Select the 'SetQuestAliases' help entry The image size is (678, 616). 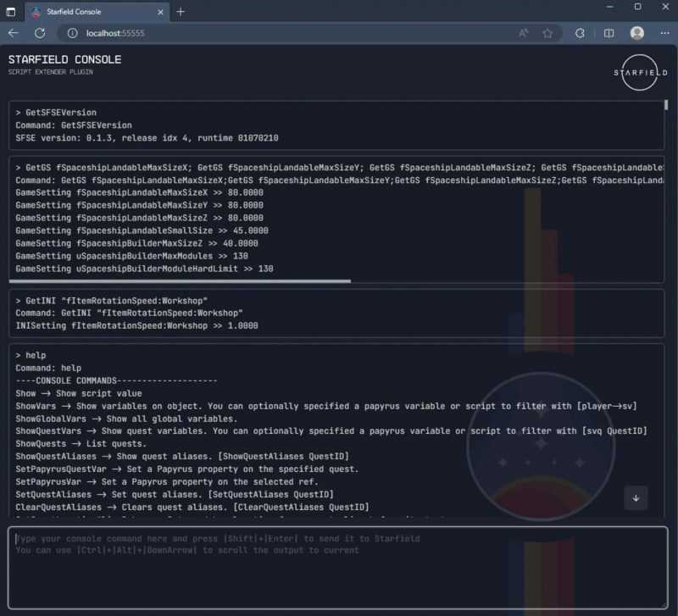(175, 494)
